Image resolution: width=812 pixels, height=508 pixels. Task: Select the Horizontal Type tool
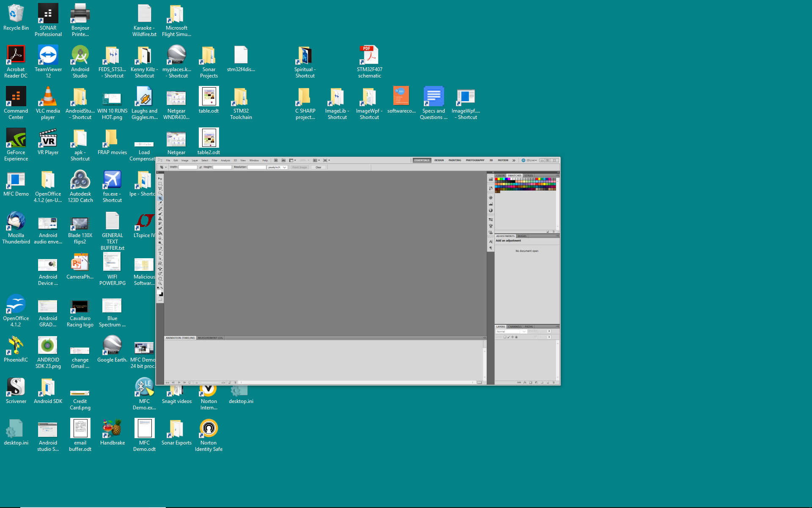[160, 253]
